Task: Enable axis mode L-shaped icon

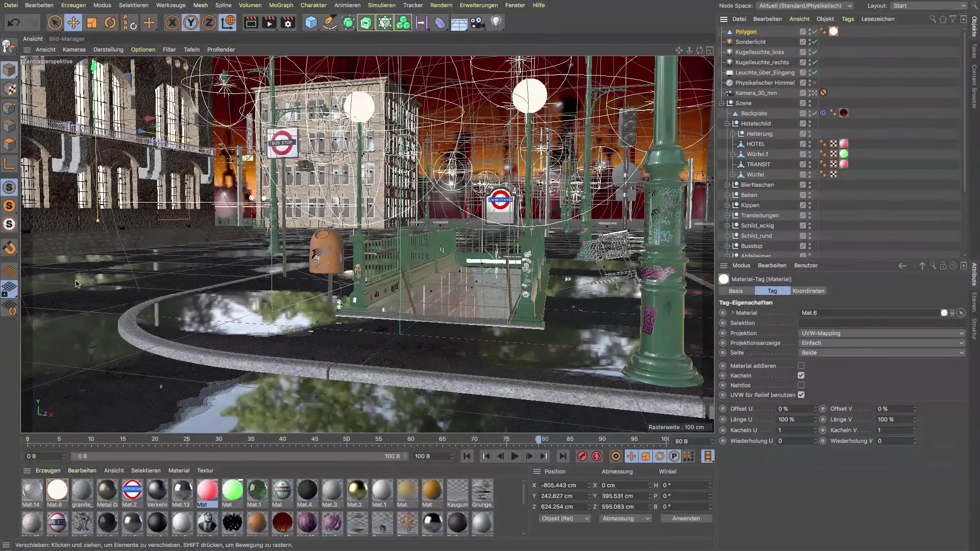Action: pos(9,164)
